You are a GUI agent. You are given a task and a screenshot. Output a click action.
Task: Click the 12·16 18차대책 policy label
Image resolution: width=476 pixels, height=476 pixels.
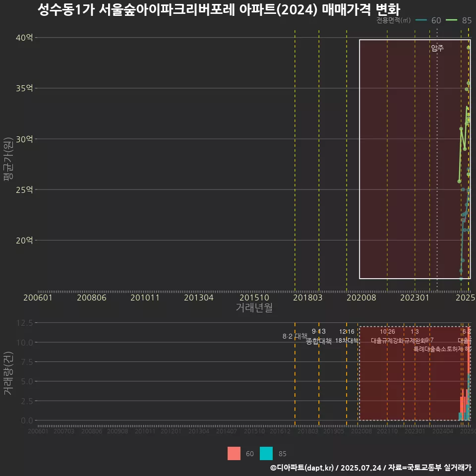pyautogui.click(x=347, y=336)
